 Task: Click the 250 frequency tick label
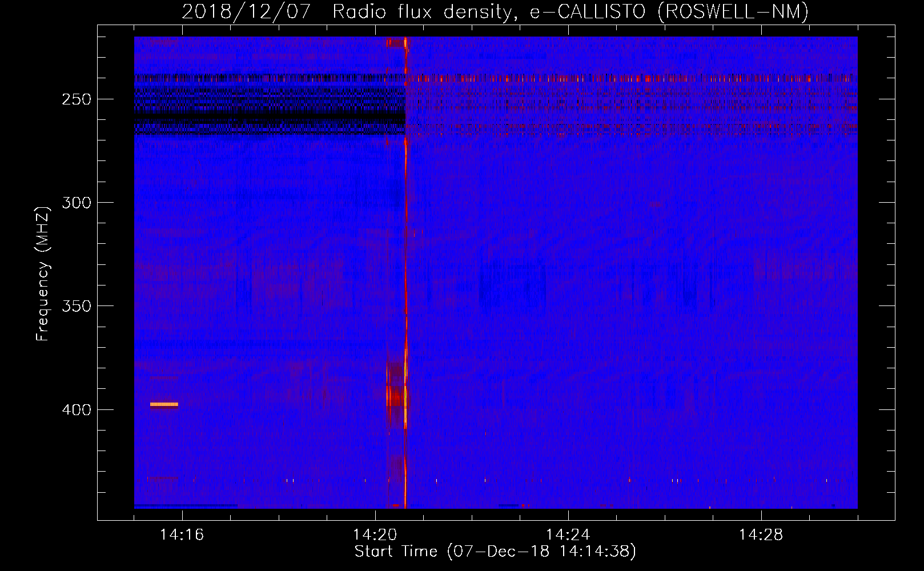pyautogui.click(x=77, y=99)
